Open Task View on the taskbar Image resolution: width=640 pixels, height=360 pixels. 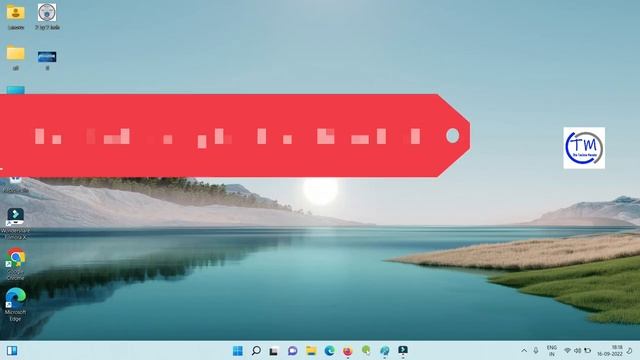274,351
